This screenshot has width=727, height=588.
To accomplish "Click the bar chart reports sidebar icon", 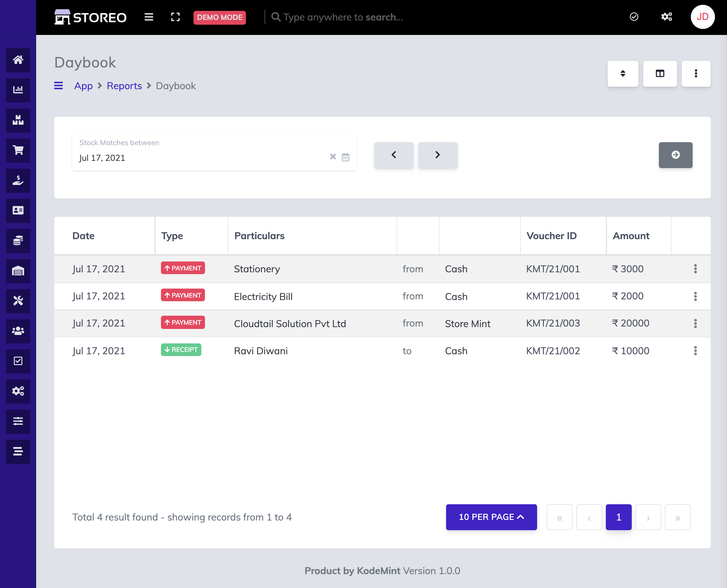I will [x=18, y=90].
